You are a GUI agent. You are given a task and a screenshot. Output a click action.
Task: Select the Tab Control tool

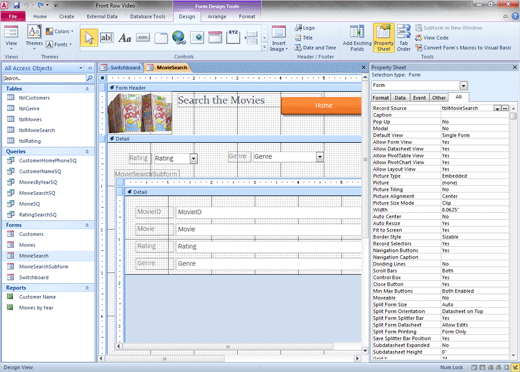click(x=161, y=38)
